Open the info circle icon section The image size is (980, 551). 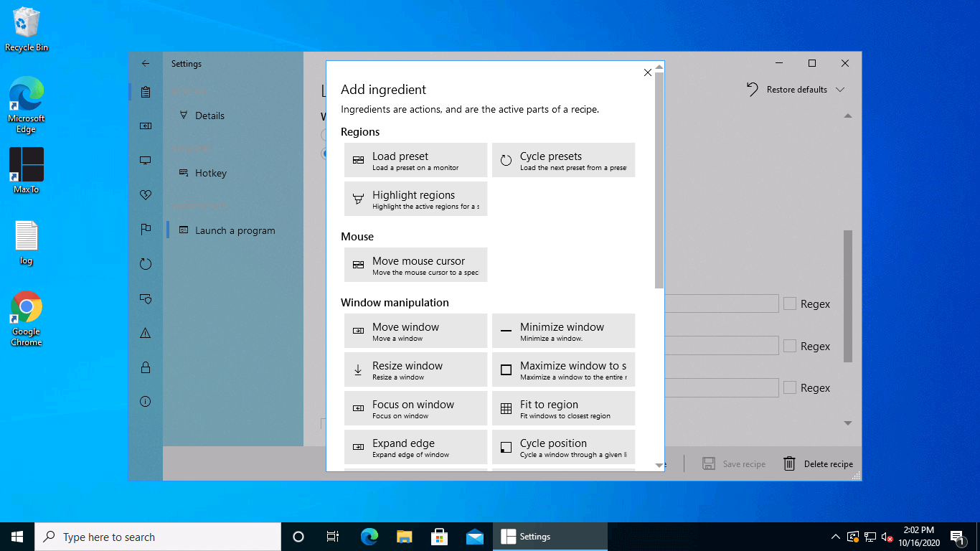146,401
